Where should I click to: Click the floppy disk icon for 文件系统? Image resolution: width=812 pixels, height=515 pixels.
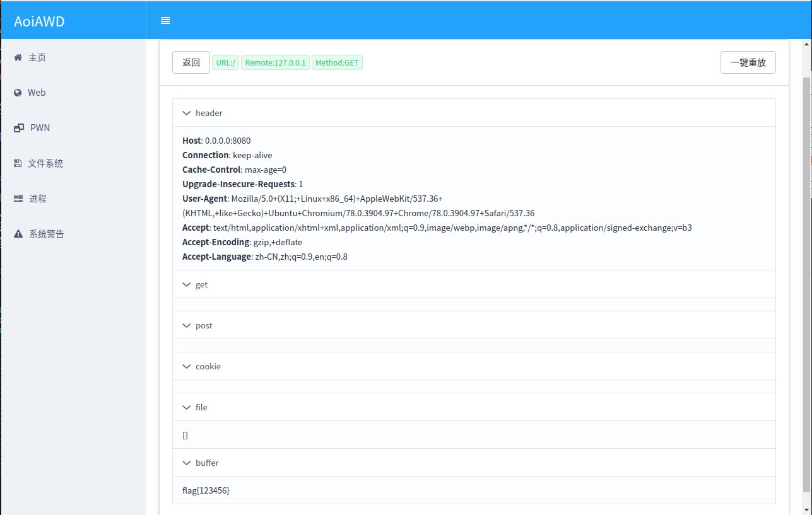(x=18, y=163)
